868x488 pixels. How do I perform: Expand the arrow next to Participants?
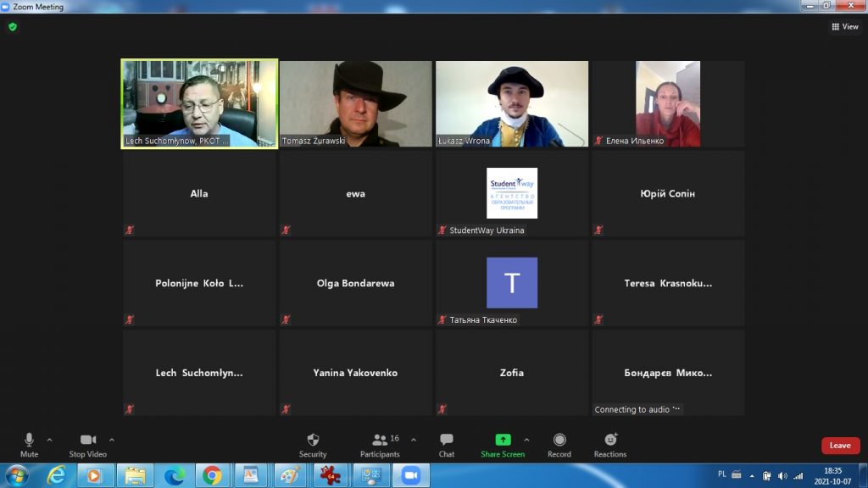pyautogui.click(x=414, y=440)
